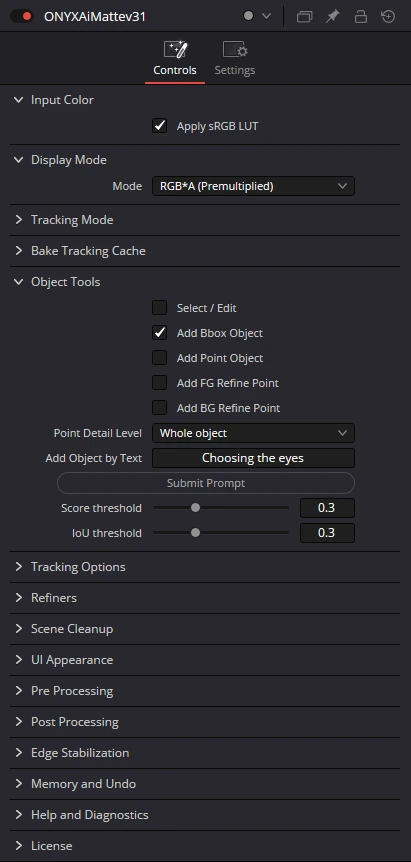This screenshot has width=411, height=862.
Task: Switch to the Settings tab
Action: (x=235, y=59)
